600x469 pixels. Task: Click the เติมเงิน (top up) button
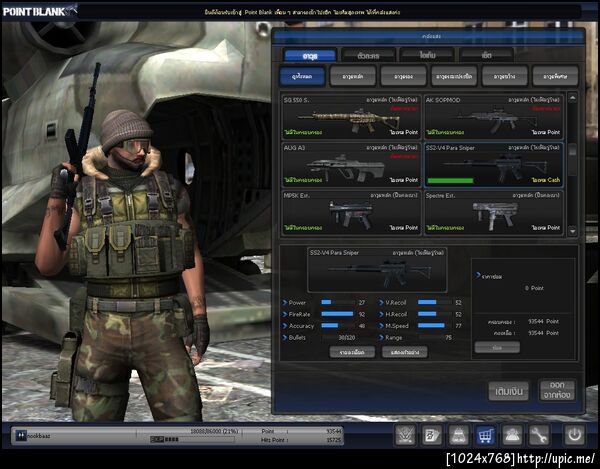pos(509,391)
